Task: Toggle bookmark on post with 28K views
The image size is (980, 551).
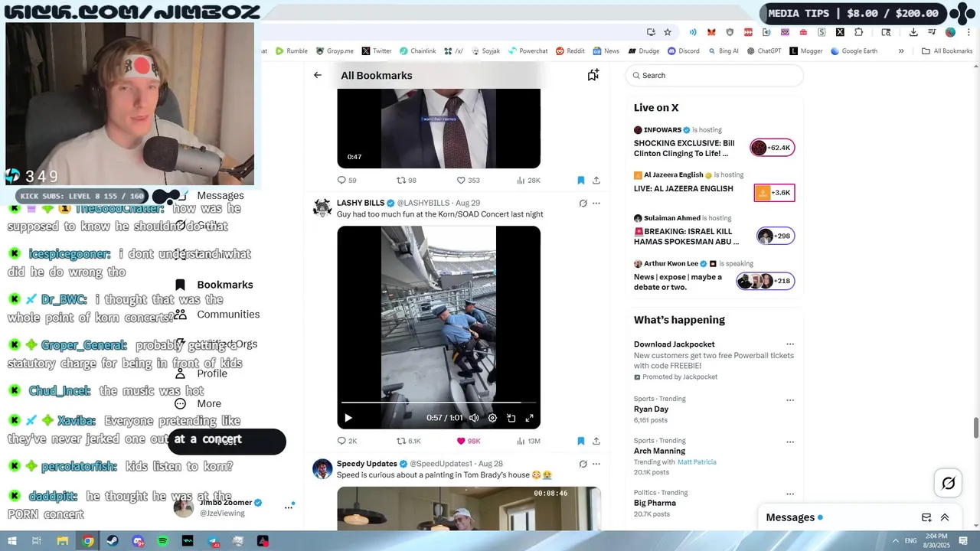Action: coord(580,181)
